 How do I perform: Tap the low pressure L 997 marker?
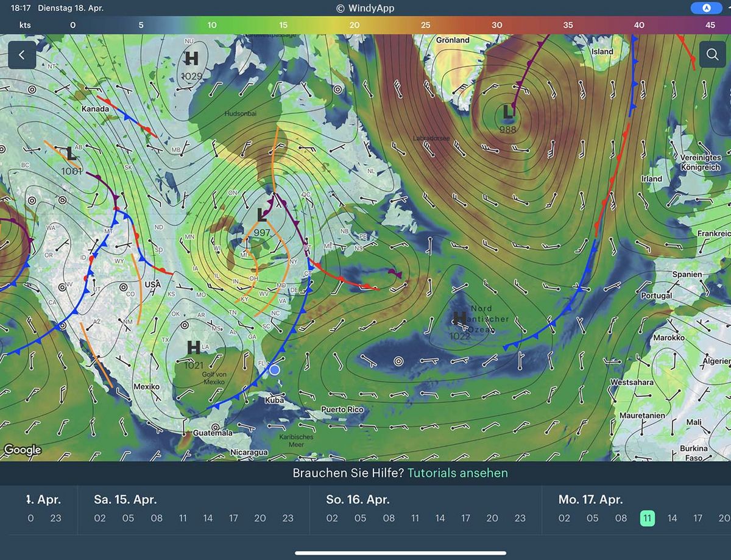click(x=263, y=222)
